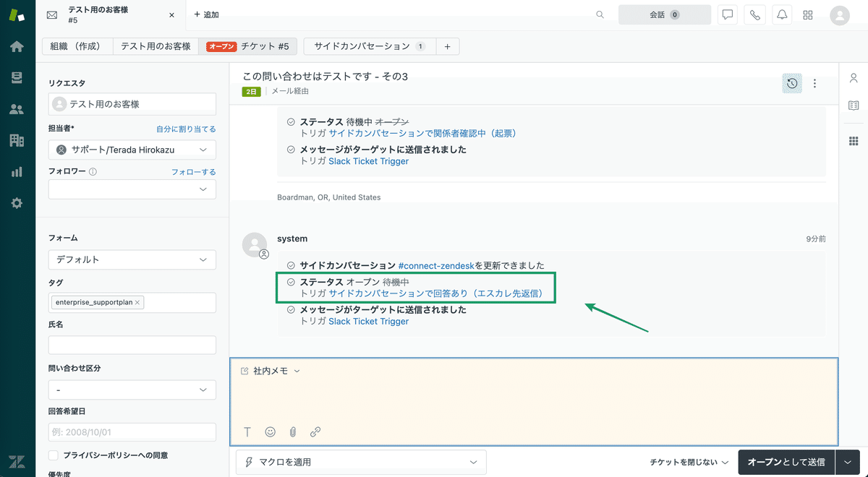Expand the フォロワー dropdown
This screenshot has height=477, width=868.
[x=132, y=189]
